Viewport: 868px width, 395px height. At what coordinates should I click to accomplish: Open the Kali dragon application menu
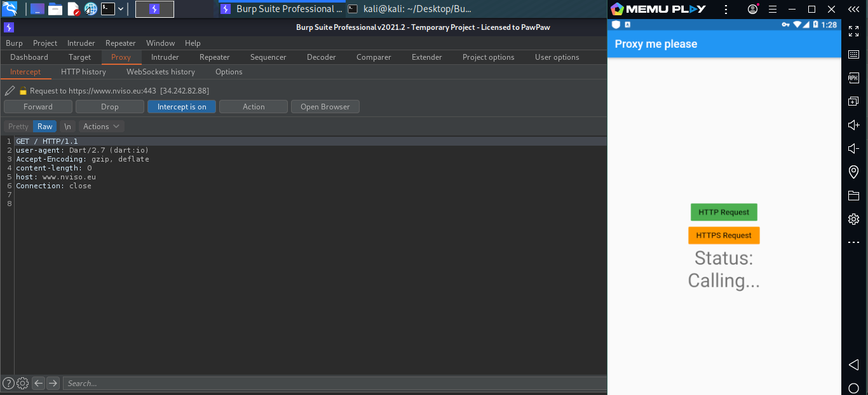click(9, 9)
